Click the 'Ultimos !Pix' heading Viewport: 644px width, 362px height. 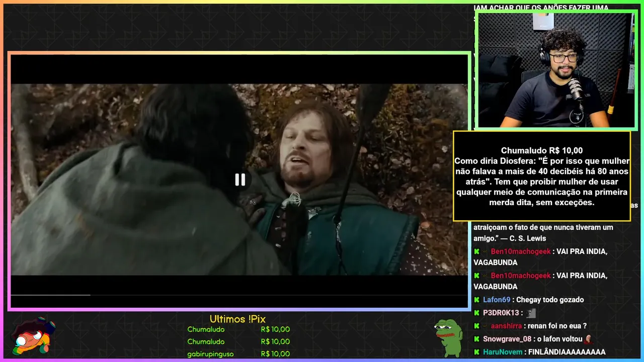click(237, 319)
